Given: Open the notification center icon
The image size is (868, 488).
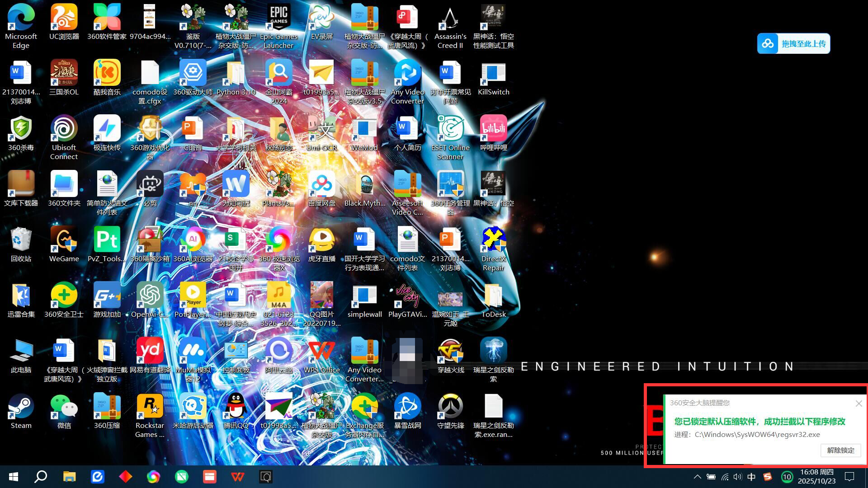Looking at the screenshot, I should pyautogui.click(x=850, y=477).
